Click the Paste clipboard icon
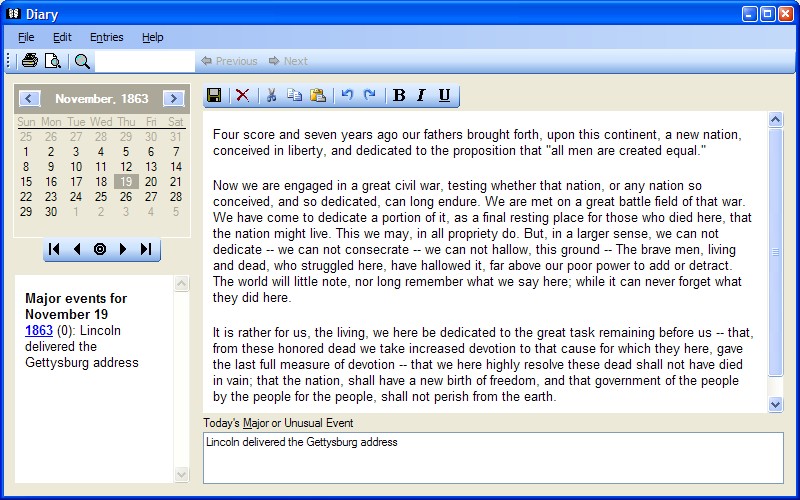800x500 pixels. tap(318, 96)
